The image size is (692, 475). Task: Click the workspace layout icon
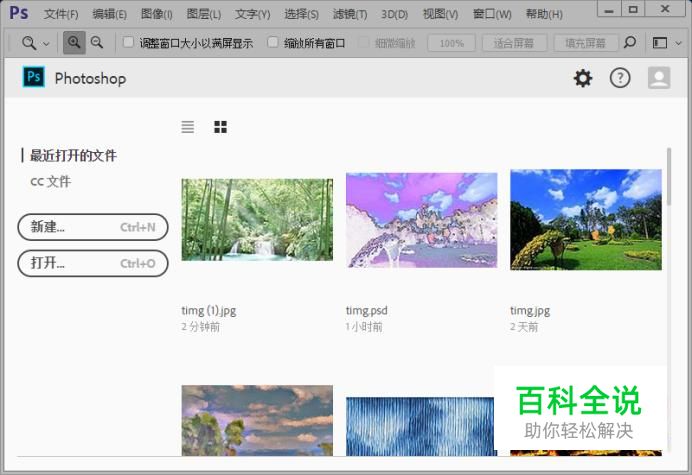(x=660, y=43)
